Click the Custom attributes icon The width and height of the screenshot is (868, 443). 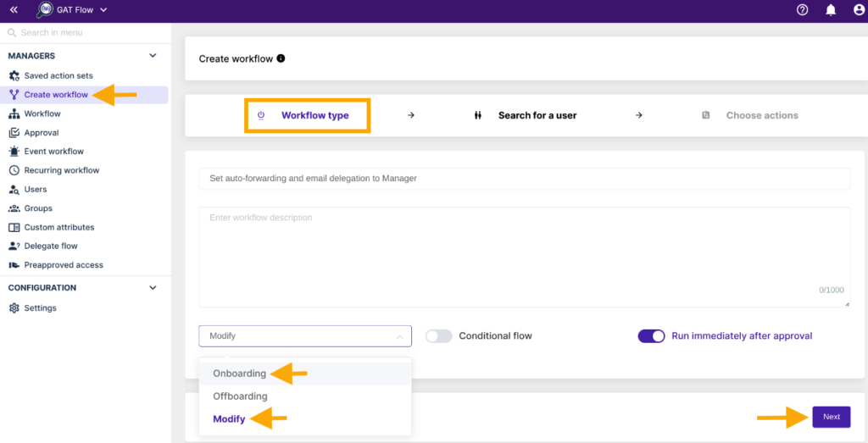(14, 227)
